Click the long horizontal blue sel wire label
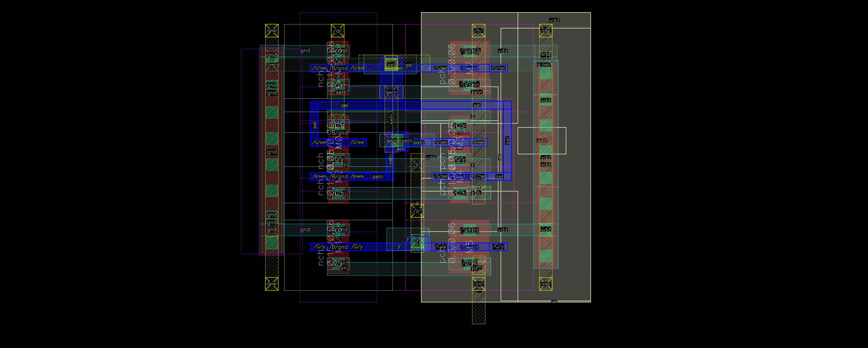 click(344, 105)
